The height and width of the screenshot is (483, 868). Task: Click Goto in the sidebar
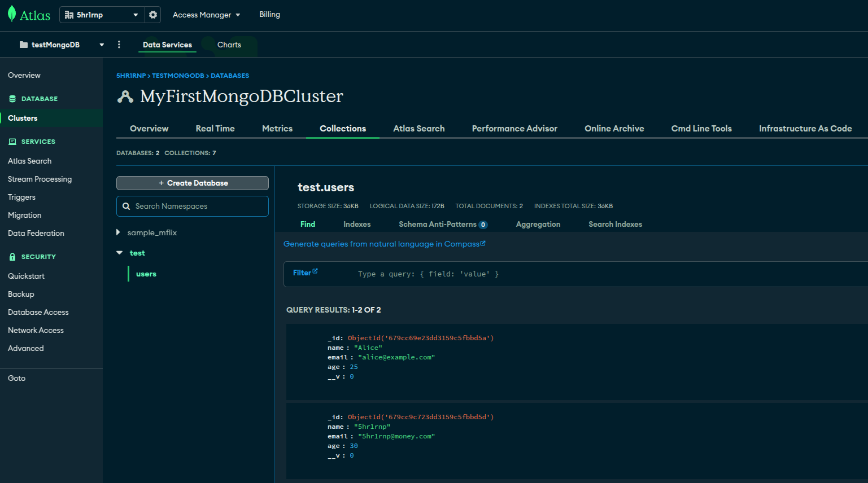tap(16, 378)
